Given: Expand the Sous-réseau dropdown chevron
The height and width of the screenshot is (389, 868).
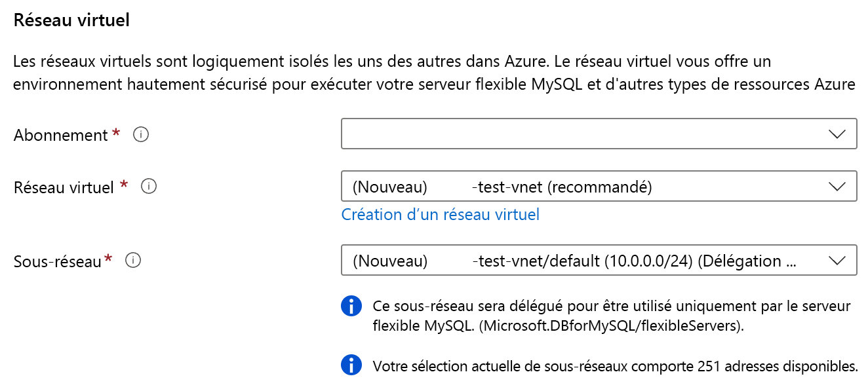Looking at the screenshot, I should pyautogui.click(x=837, y=261).
